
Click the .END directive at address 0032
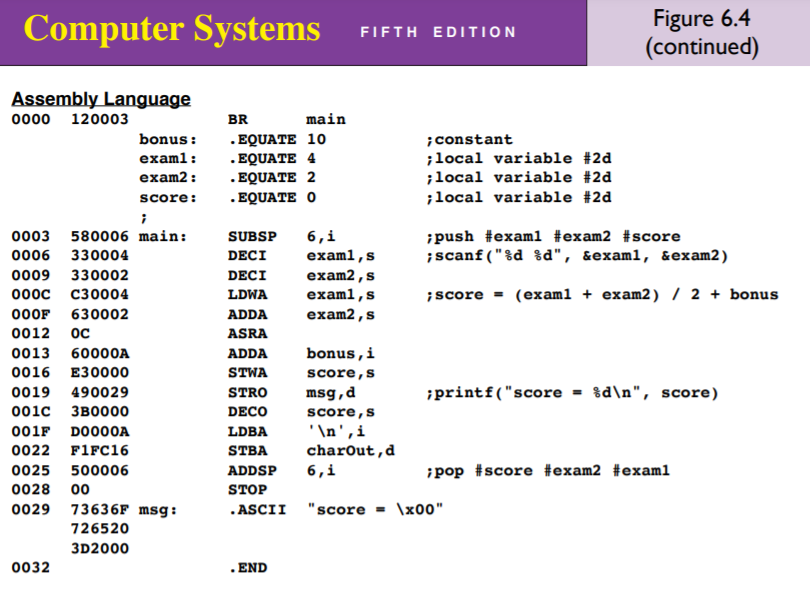point(251,567)
